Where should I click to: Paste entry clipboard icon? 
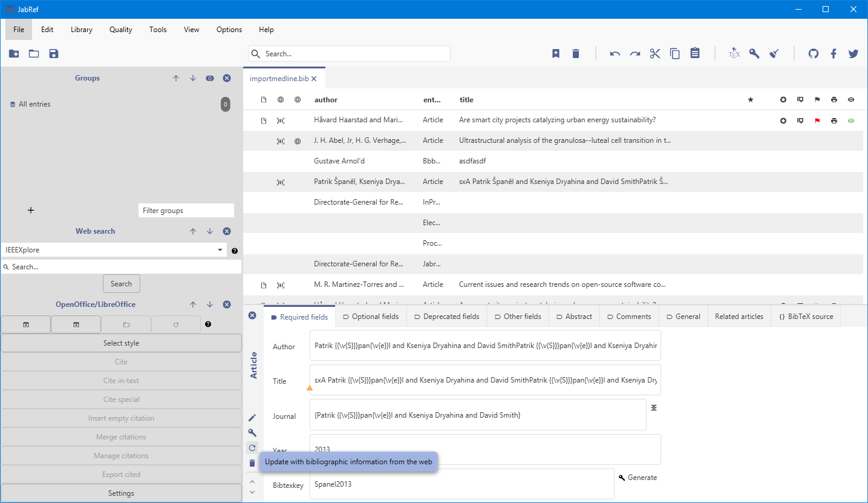point(695,54)
